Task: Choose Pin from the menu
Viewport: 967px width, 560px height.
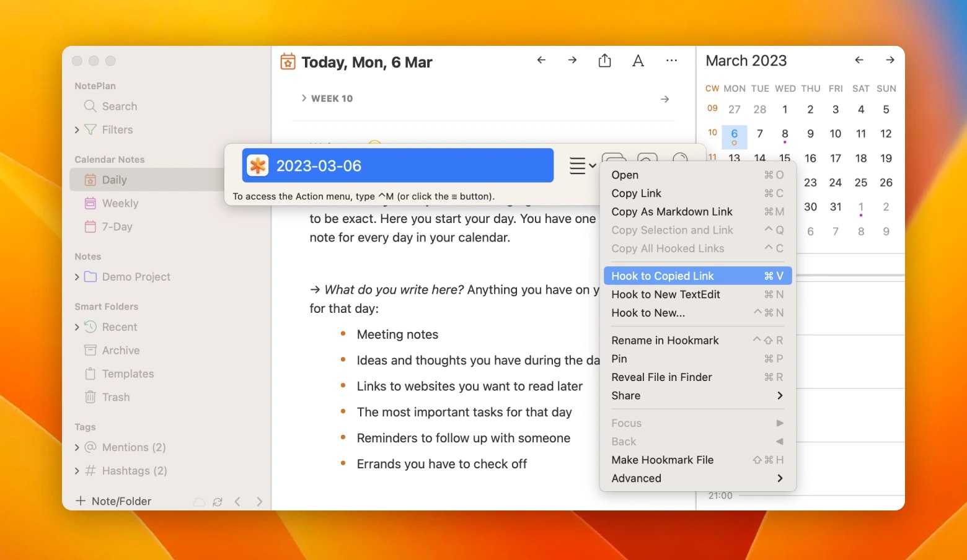Action: (x=697, y=359)
